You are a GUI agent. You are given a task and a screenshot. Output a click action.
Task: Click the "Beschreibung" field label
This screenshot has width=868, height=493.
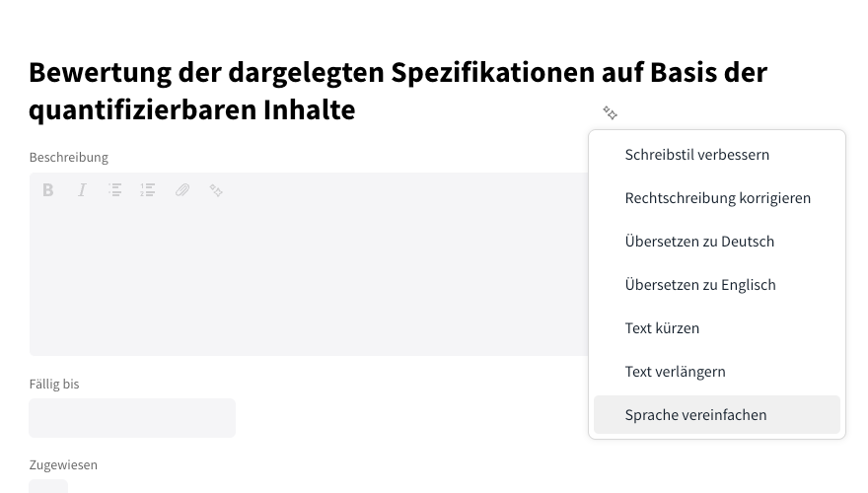[x=69, y=158]
